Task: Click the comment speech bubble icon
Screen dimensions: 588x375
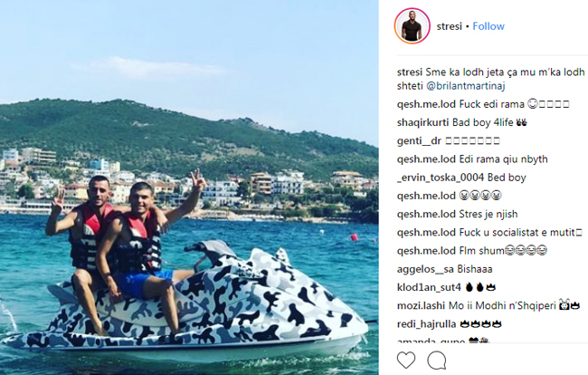Action: pos(437,361)
